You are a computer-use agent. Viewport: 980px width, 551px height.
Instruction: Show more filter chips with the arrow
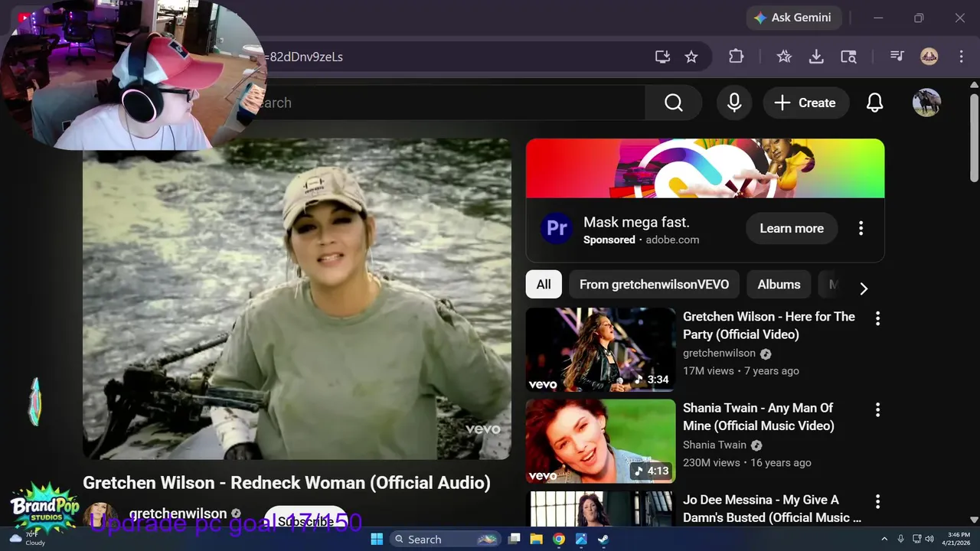click(864, 289)
